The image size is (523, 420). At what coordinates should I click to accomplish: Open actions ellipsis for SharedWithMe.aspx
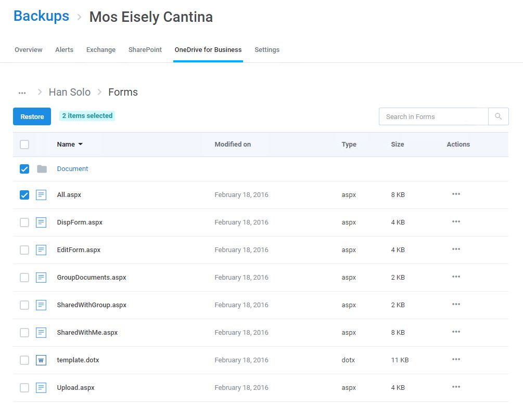click(x=456, y=332)
